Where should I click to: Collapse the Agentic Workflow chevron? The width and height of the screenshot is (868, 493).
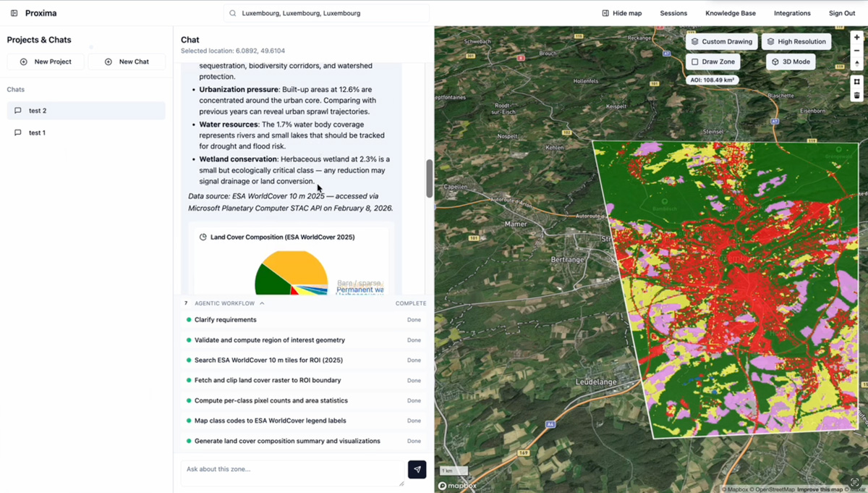pyautogui.click(x=262, y=303)
